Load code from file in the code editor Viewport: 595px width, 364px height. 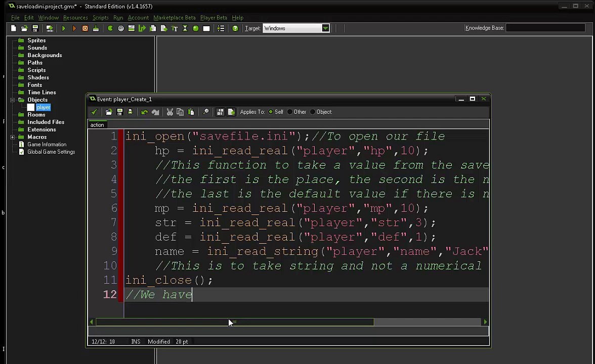[x=109, y=112]
